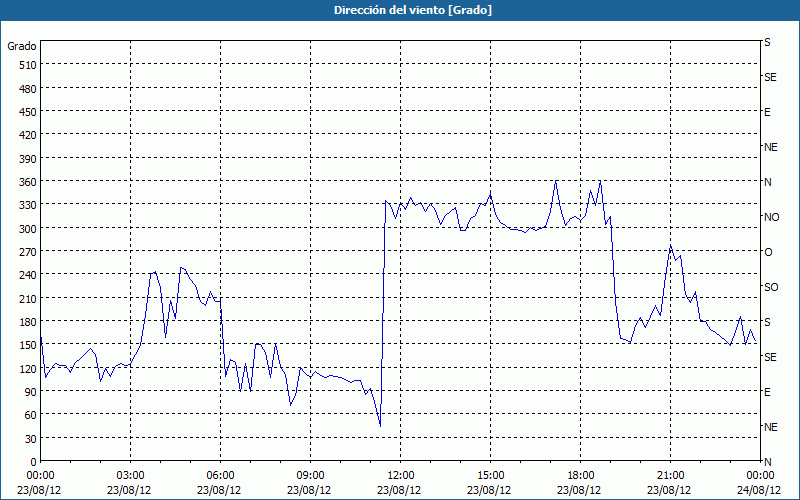The image size is (800, 500).
Task: Choose the 300 degree axis label
Action: tap(28, 229)
